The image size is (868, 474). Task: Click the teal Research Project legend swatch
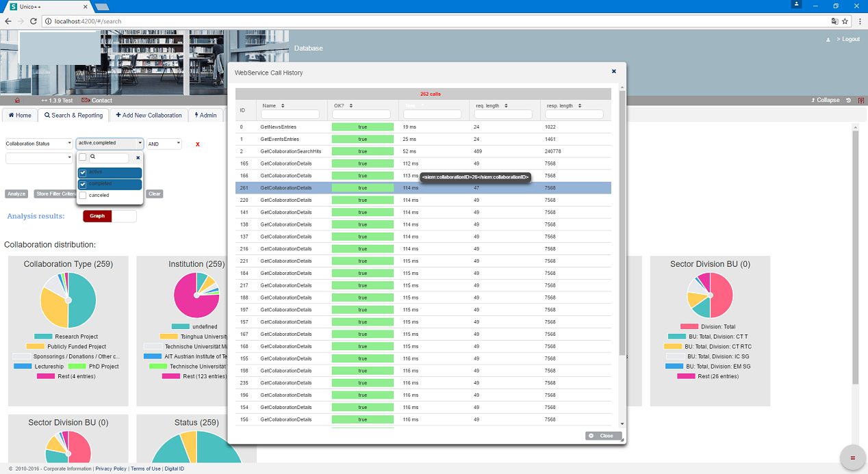43,337
